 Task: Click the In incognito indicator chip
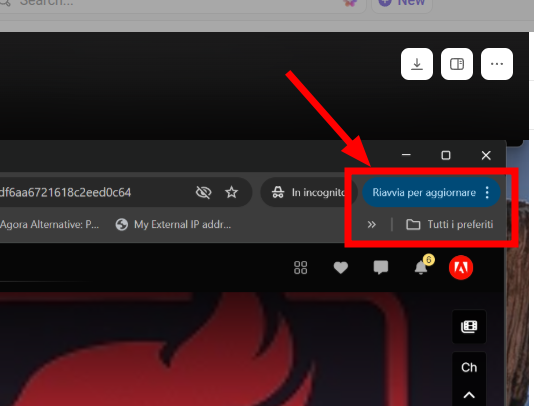309,192
